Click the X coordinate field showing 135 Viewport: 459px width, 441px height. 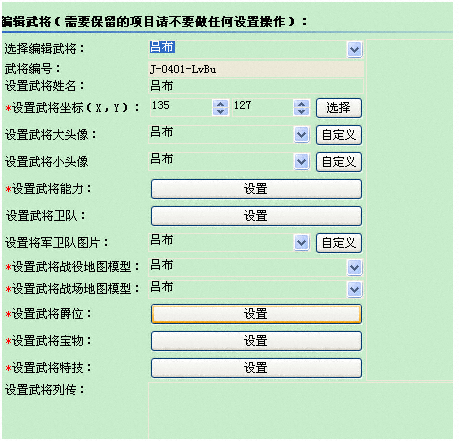[181, 107]
